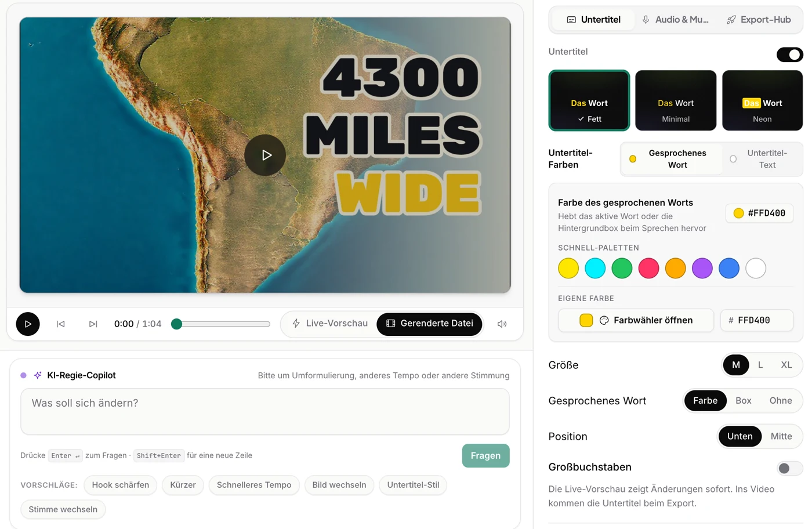Set spoken word highlight to Box

(x=744, y=401)
